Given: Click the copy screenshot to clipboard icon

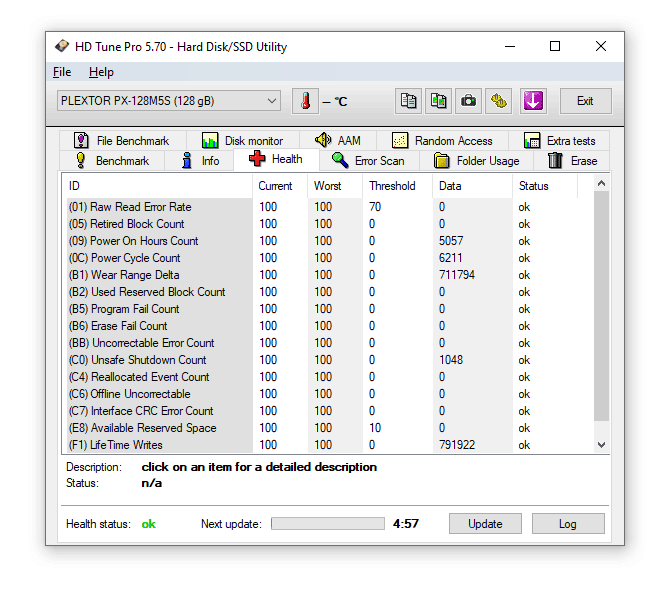Looking at the screenshot, I should tap(438, 101).
